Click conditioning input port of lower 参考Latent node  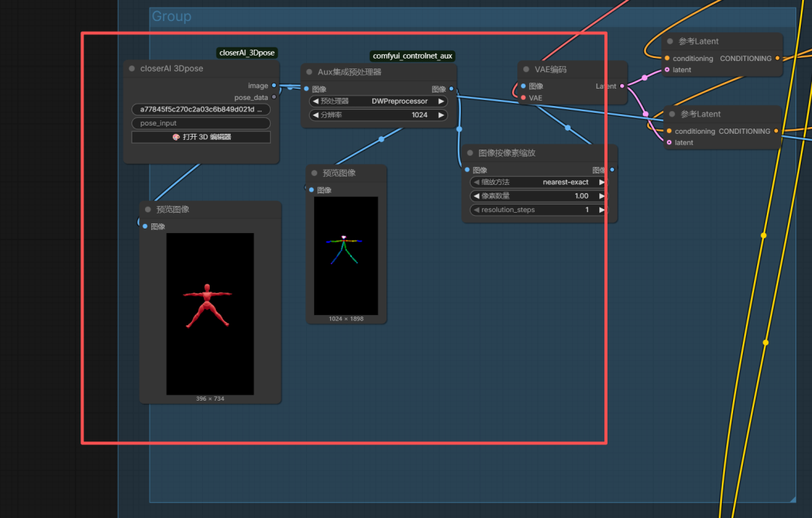[669, 131]
